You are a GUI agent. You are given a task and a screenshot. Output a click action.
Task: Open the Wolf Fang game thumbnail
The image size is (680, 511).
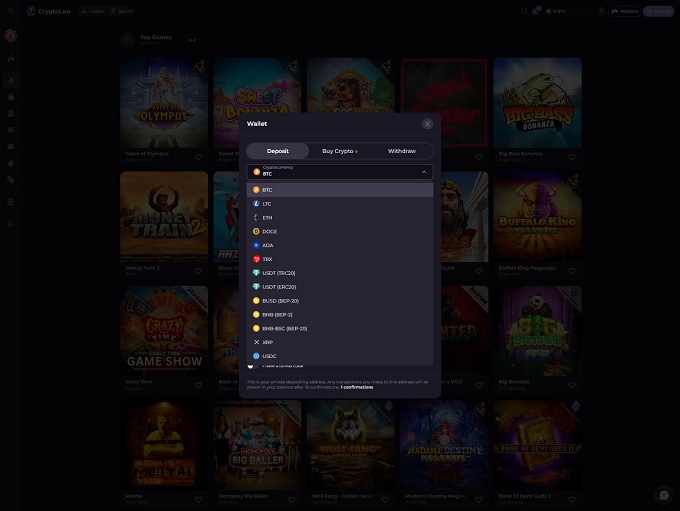[350, 445]
